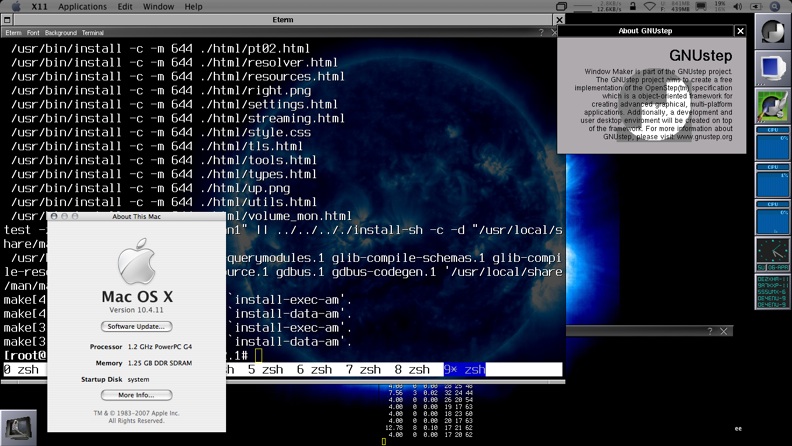
Task: Switch to screen window 0 zsh
Action: coord(21,370)
